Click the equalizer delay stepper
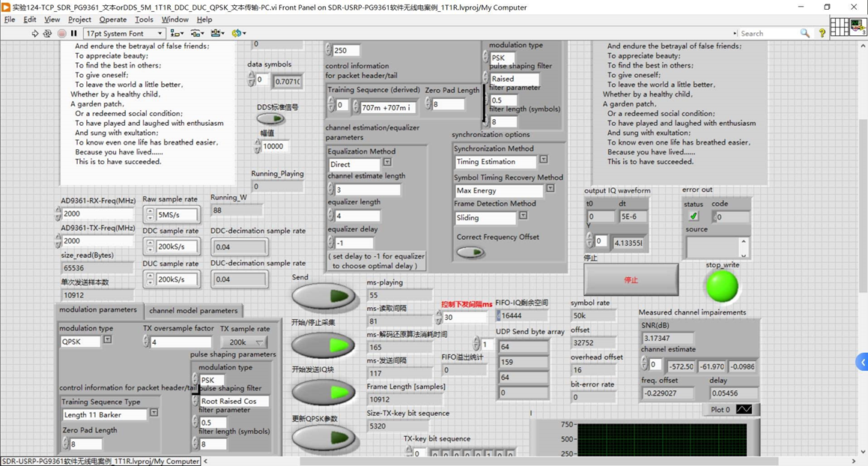Image resolution: width=868 pixels, height=466 pixels. (x=330, y=243)
